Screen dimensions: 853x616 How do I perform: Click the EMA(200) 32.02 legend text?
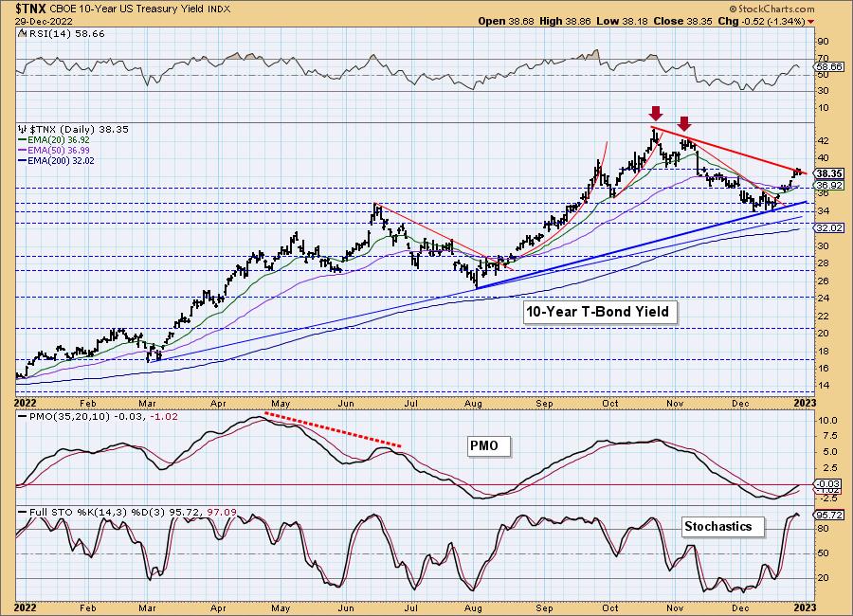(x=61, y=160)
